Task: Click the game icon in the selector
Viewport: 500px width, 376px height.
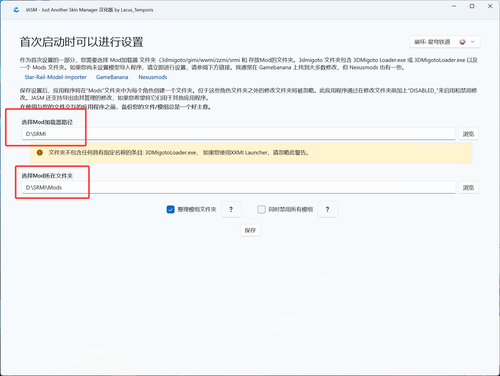Action: [462, 42]
